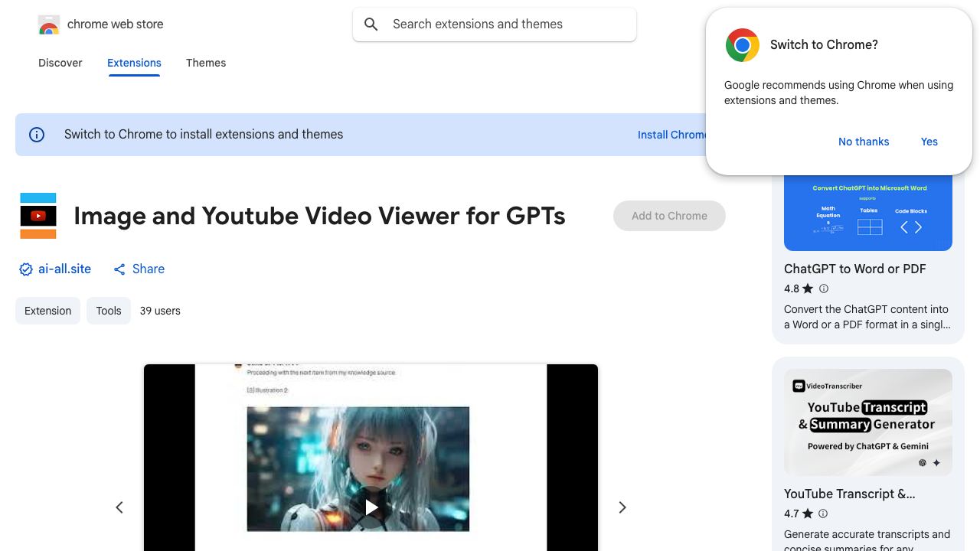This screenshot has height=551, width=980.
Task: Click the YouTube Transcript & Summary title
Action: click(x=850, y=494)
